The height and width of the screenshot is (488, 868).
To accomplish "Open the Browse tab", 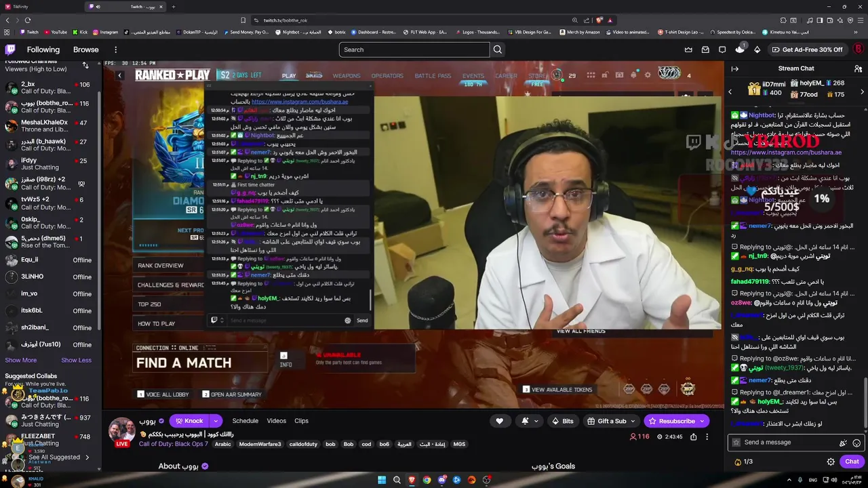I will [x=85, y=49].
